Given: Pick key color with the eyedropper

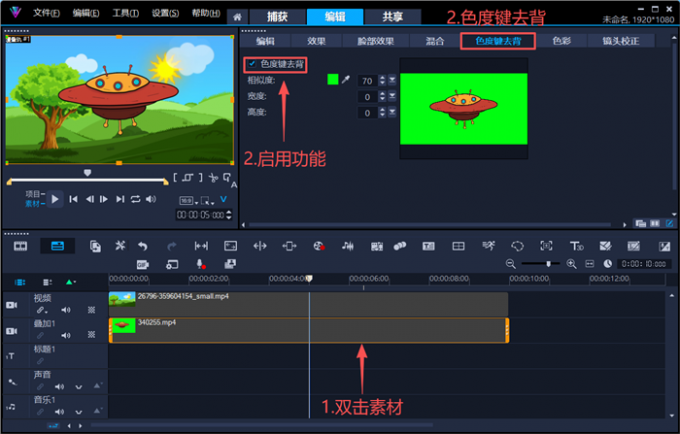Looking at the screenshot, I should pos(346,79).
